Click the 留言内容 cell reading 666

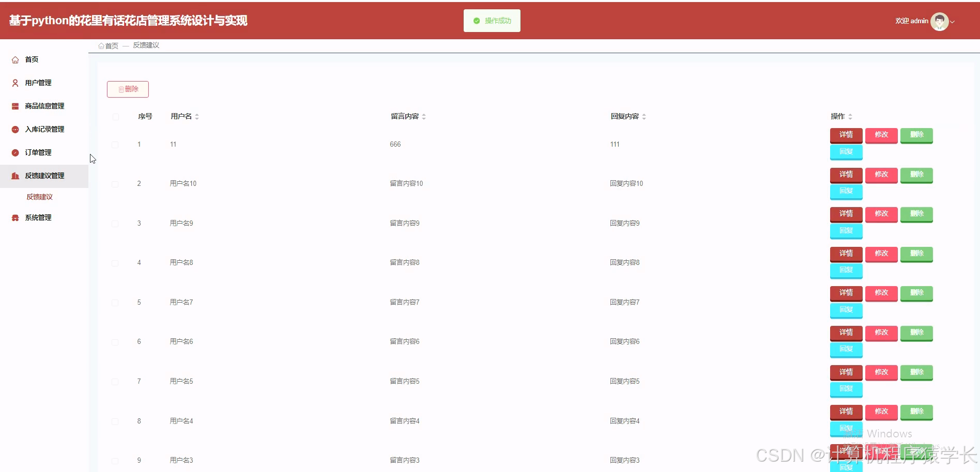(x=395, y=145)
